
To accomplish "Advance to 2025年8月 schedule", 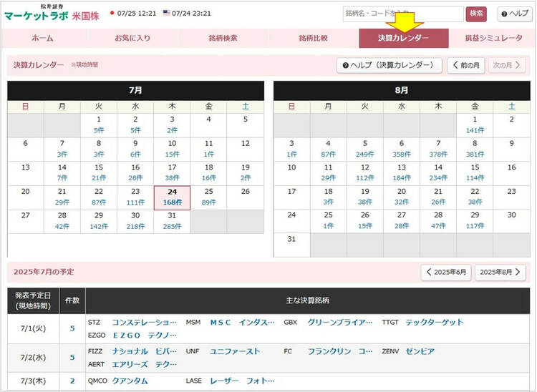I will point(500,273).
